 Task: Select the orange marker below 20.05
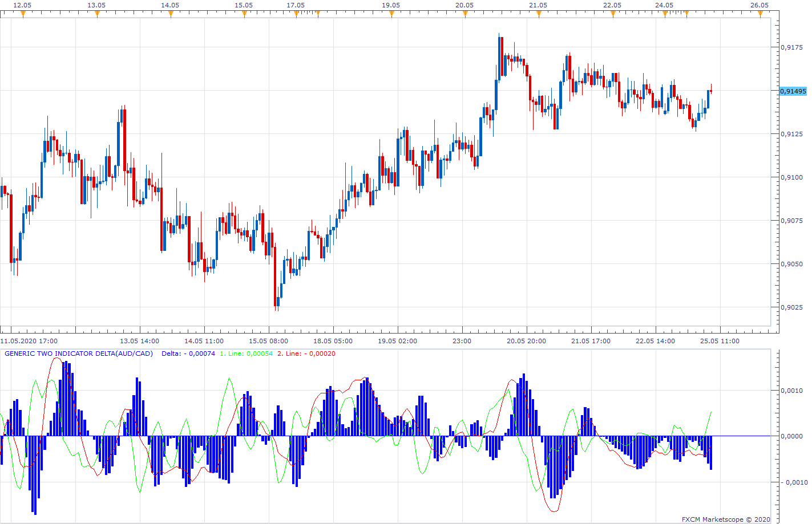(x=465, y=14)
